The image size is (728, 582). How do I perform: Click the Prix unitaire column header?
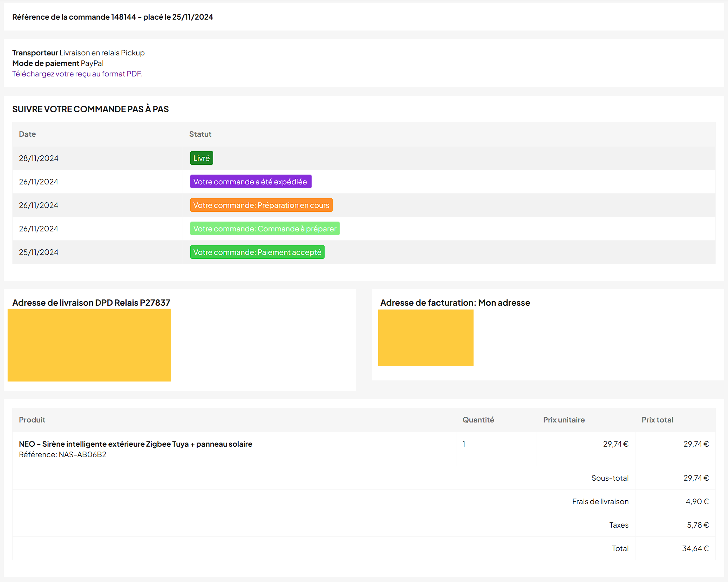coord(564,420)
